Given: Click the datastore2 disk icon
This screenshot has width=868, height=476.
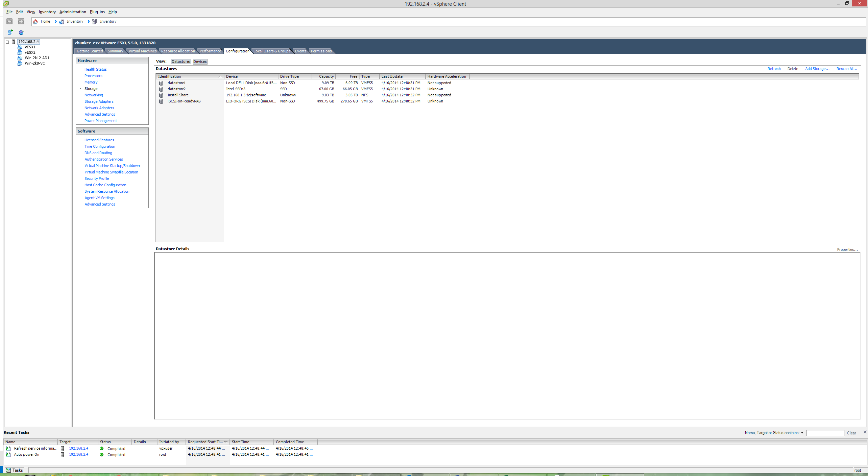Looking at the screenshot, I should tap(161, 89).
